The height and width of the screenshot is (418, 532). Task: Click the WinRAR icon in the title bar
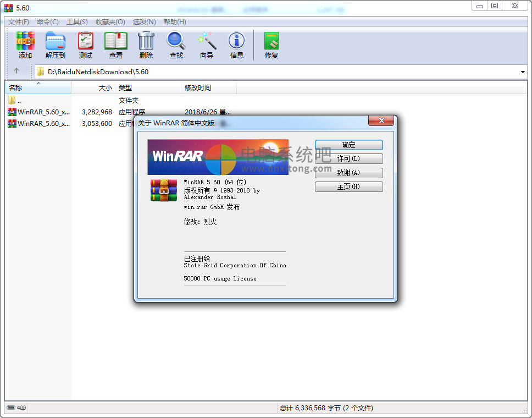tap(9, 8)
